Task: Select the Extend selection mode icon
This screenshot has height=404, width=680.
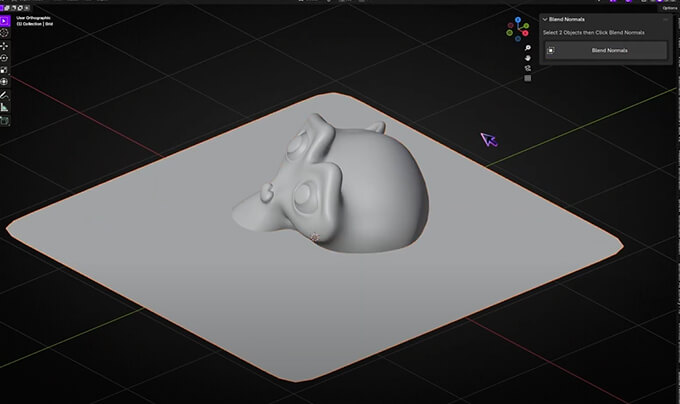Action: click(7, 7)
